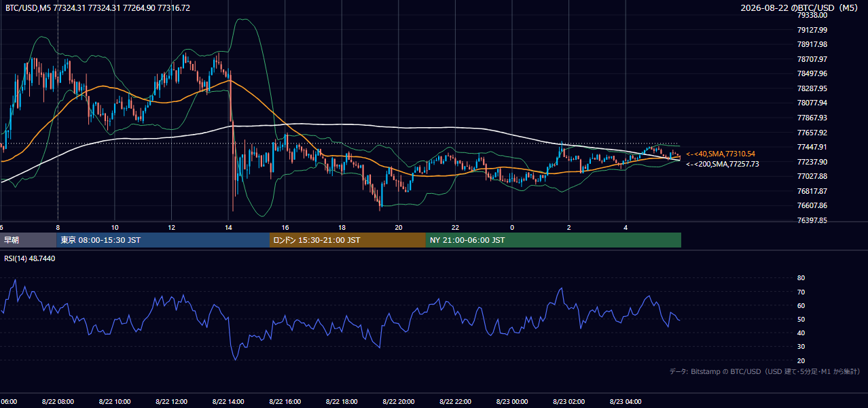Click price axis label 79127.99
The image size is (868, 408).
pos(812,30)
